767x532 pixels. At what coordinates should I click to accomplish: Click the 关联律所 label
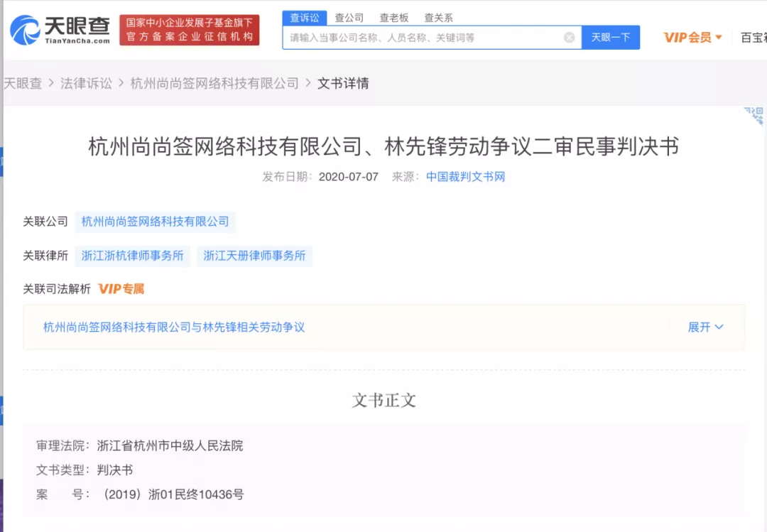tap(45, 256)
